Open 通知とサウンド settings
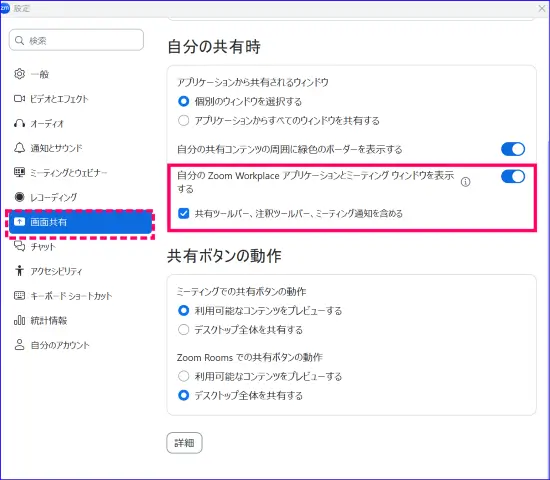This screenshot has width=550, height=480. click(x=81, y=148)
